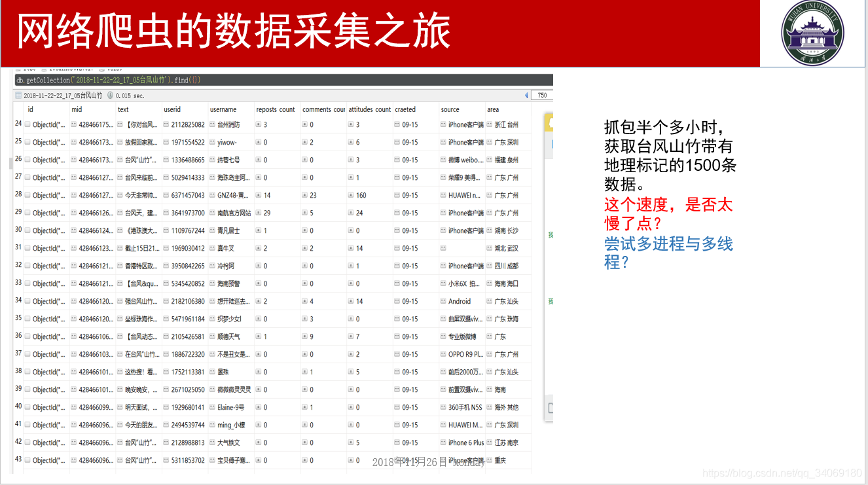
Task: Click the previous page arrow beside 750
Action: click(x=526, y=96)
